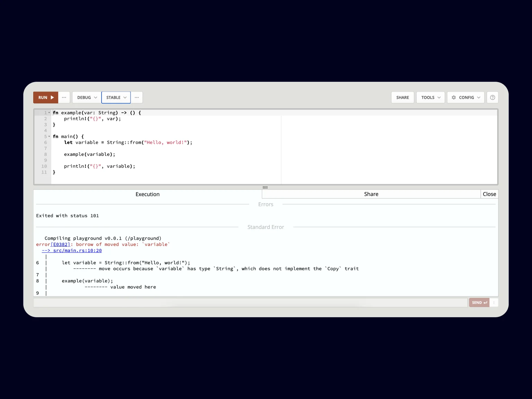The image size is (532, 399).
Task: Open the help question mark icon
Action: (x=492, y=97)
